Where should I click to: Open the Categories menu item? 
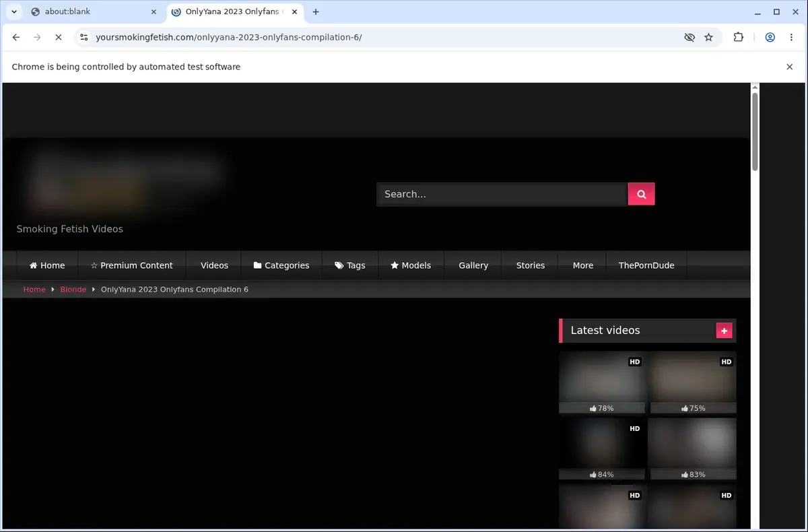[281, 265]
